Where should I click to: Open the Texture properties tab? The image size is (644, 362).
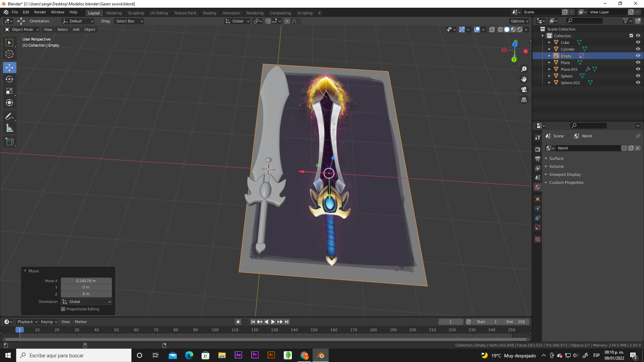[x=538, y=239]
